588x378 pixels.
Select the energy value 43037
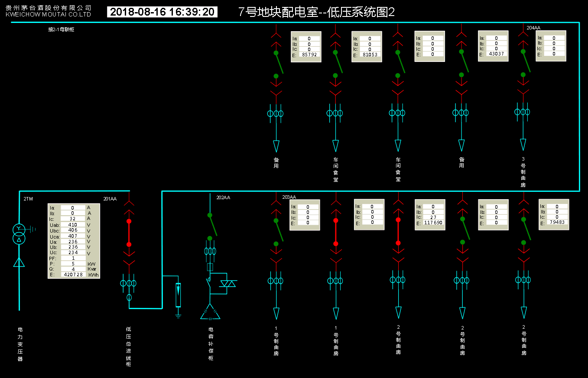(496, 54)
